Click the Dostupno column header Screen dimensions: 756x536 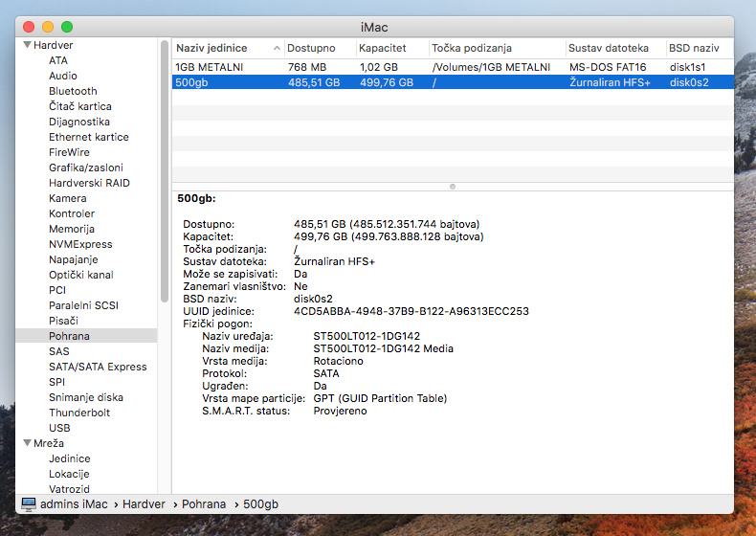pos(312,48)
